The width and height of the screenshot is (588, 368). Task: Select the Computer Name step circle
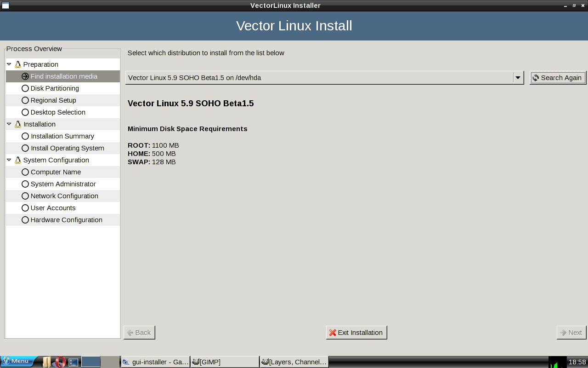25,172
